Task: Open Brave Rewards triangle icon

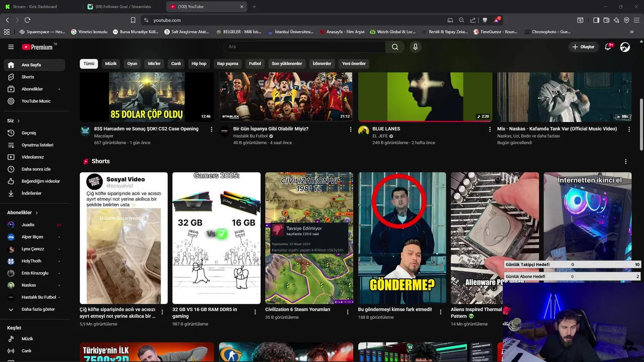Action: click(497, 20)
